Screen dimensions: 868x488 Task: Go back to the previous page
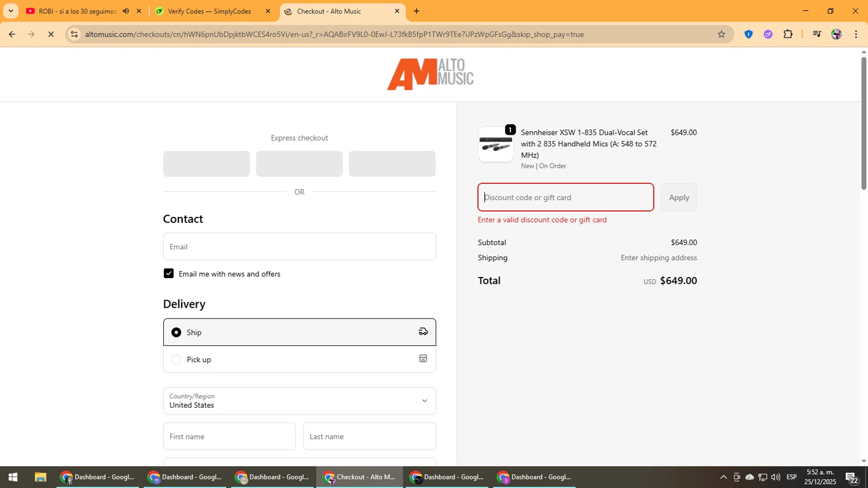pyautogui.click(x=12, y=34)
